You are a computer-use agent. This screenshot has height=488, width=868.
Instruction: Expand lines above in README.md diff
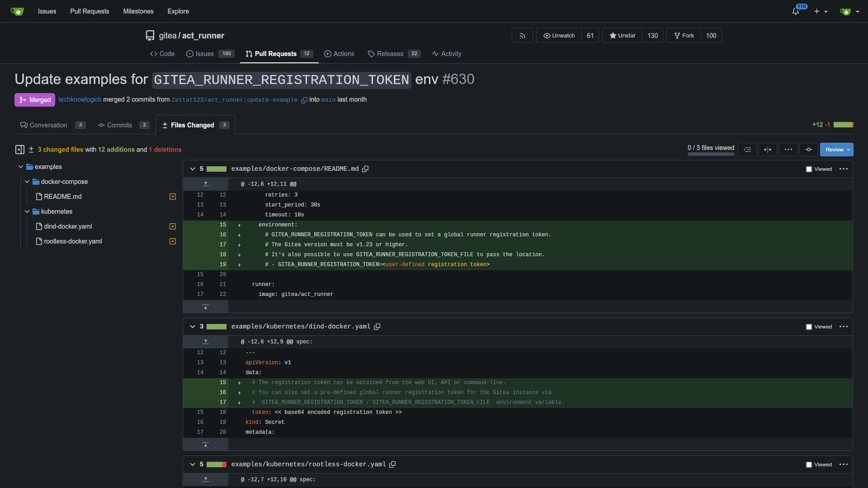206,184
